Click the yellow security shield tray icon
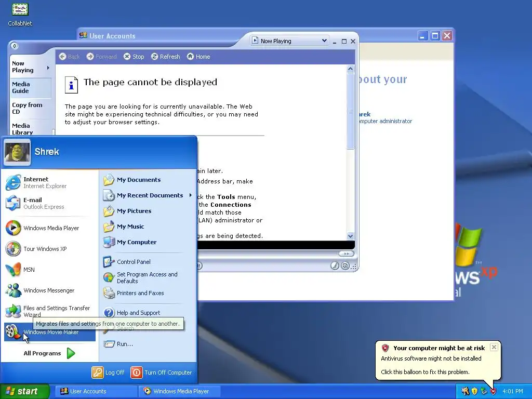The height and width of the screenshot is (399, 532). point(474,391)
